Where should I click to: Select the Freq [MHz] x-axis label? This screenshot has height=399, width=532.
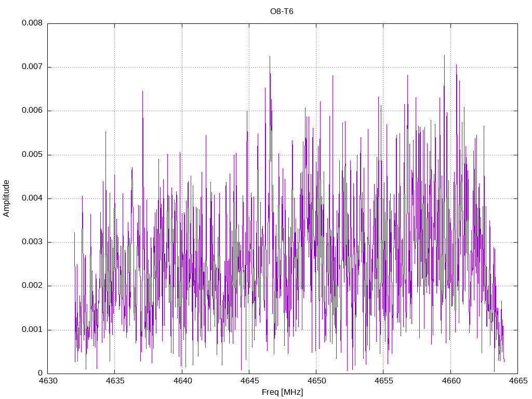click(x=282, y=392)
